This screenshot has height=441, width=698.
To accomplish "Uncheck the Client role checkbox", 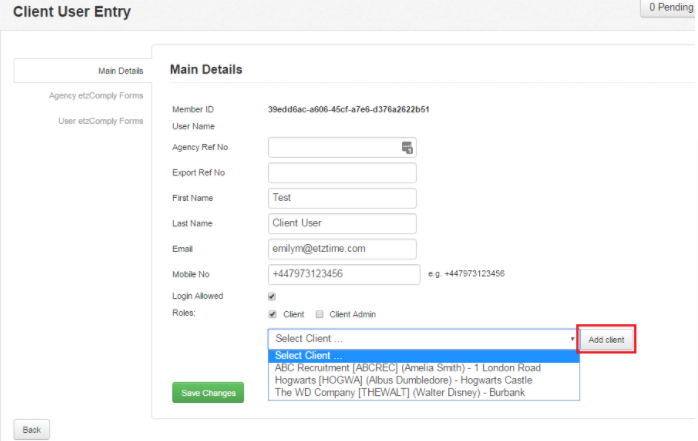I will click(x=272, y=314).
